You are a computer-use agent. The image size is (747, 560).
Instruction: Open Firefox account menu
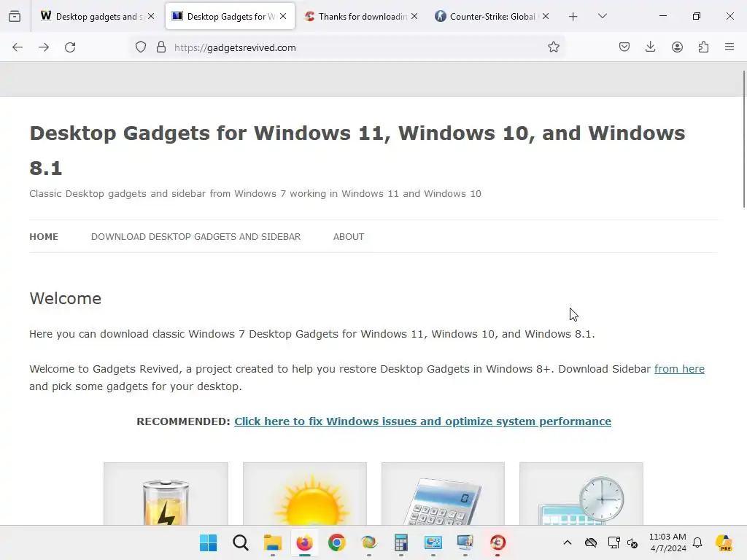(677, 47)
